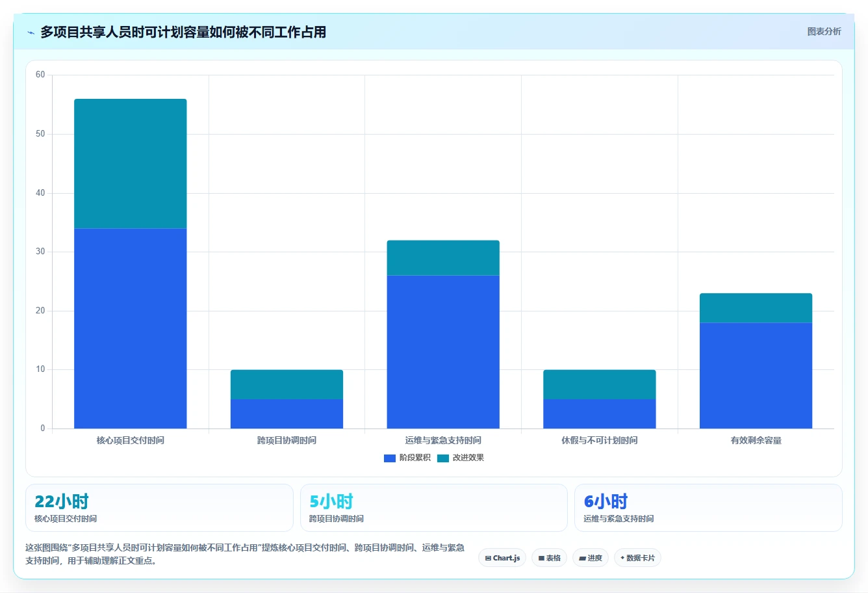Image resolution: width=868 pixels, height=593 pixels.
Task: Click the chart title 多项目共享人员时可计划容量
Action: [x=183, y=32]
